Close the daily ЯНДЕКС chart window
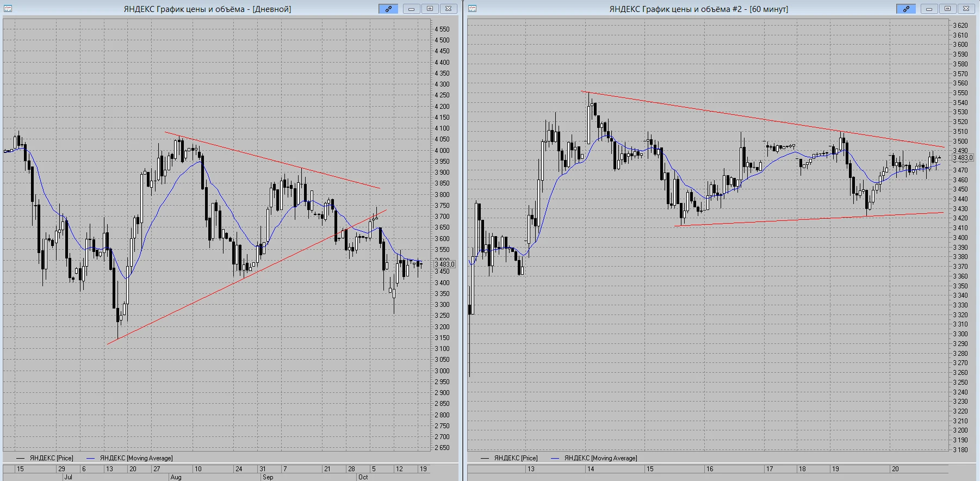980x481 pixels. coord(449,9)
